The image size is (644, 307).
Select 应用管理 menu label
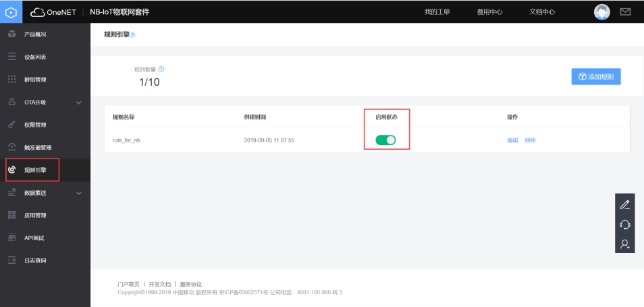tap(35, 215)
